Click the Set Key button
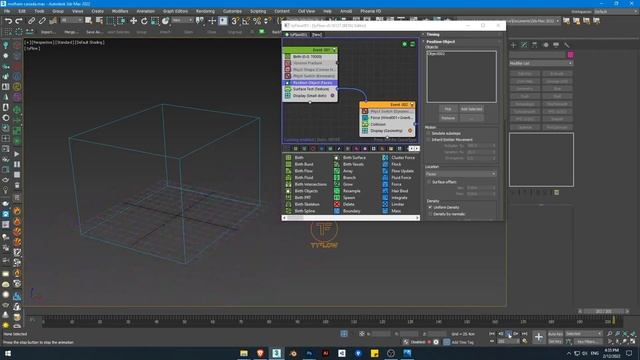Image resolution: width=640 pixels, height=360 pixels. point(555,341)
